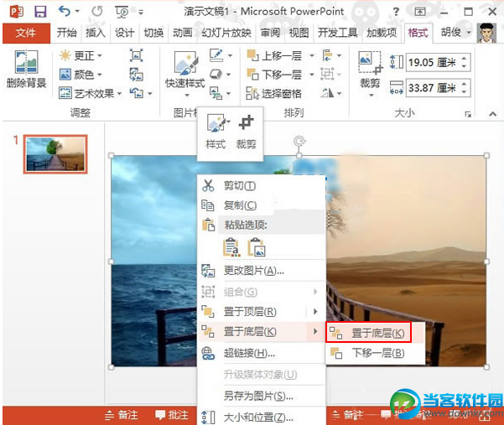
Task: Click the Rotate objects icon
Action: pyautogui.click(x=327, y=93)
